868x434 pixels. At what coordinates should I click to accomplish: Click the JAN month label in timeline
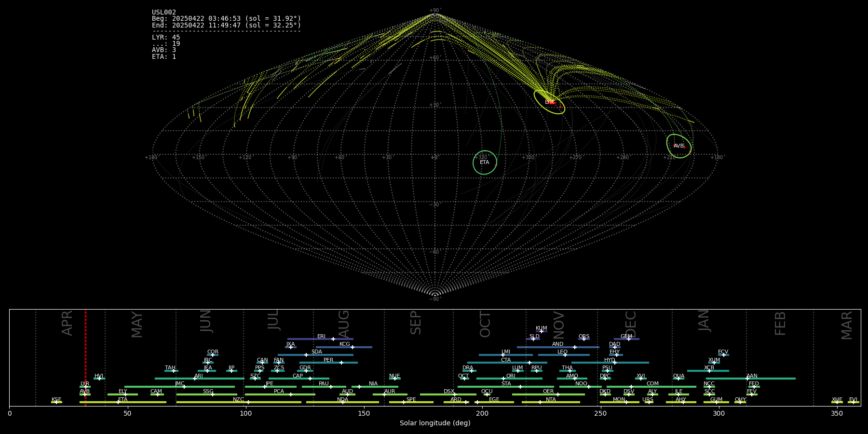pyautogui.click(x=704, y=320)
